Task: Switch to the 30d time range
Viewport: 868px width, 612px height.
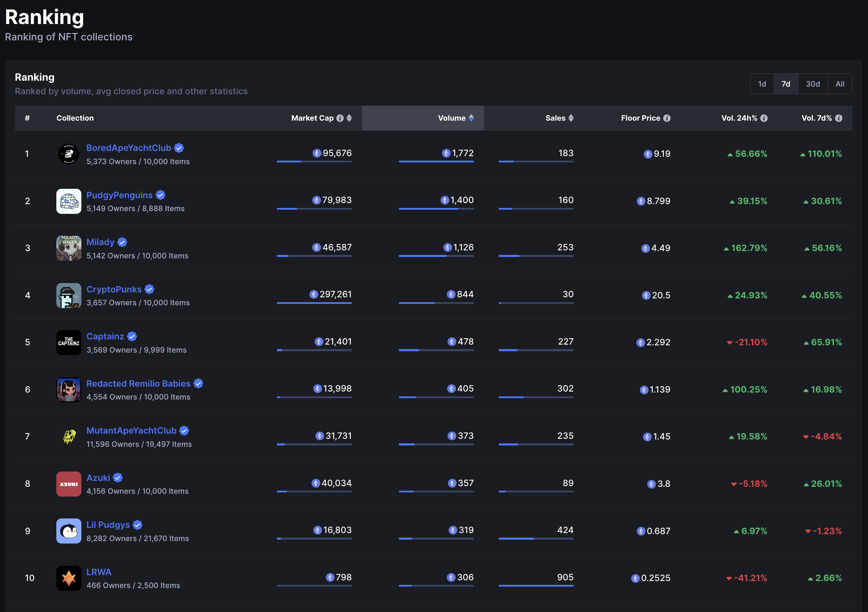Action: (x=813, y=84)
